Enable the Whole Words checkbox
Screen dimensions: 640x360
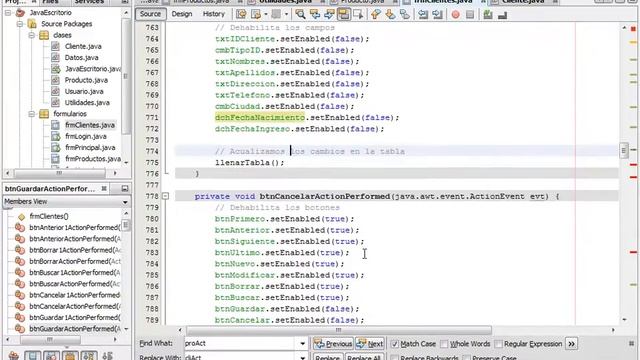(x=444, y=344)
